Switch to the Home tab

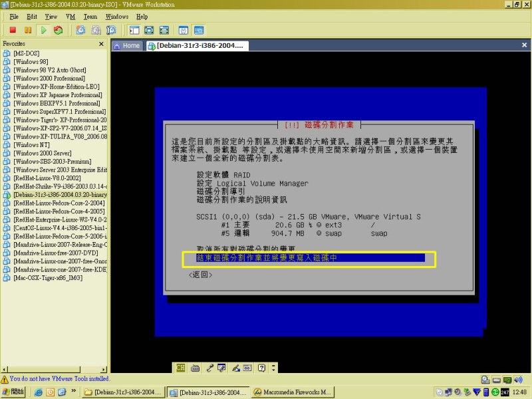click(x=127, y=46)
